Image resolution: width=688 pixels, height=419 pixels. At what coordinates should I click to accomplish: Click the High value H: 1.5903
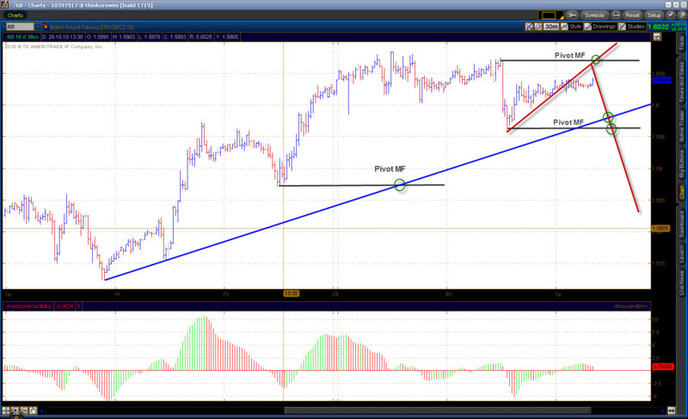(x=124, y=37)
